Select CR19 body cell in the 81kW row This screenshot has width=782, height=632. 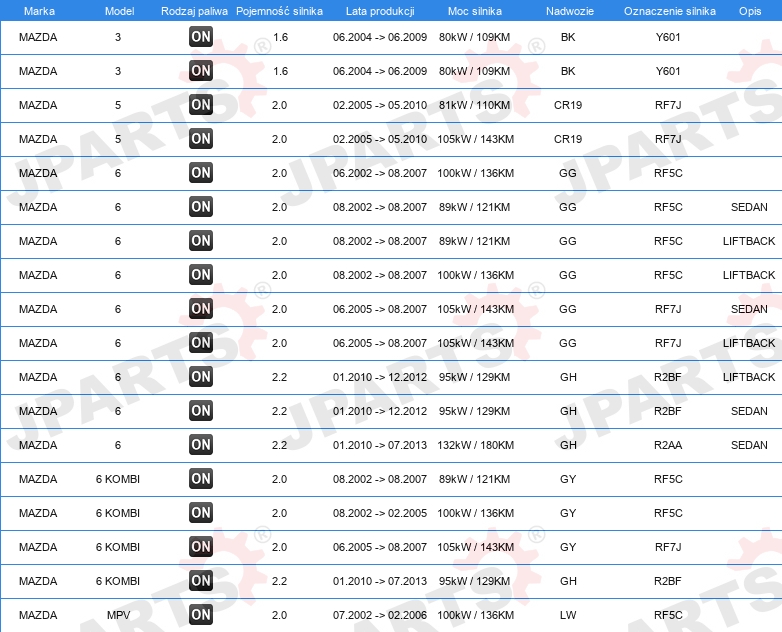pyautogui.click(x=568, y=105)
